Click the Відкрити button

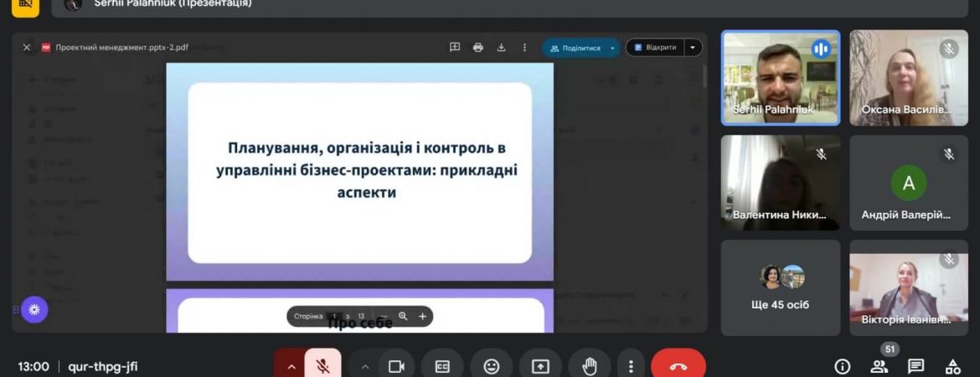point(654,48)
